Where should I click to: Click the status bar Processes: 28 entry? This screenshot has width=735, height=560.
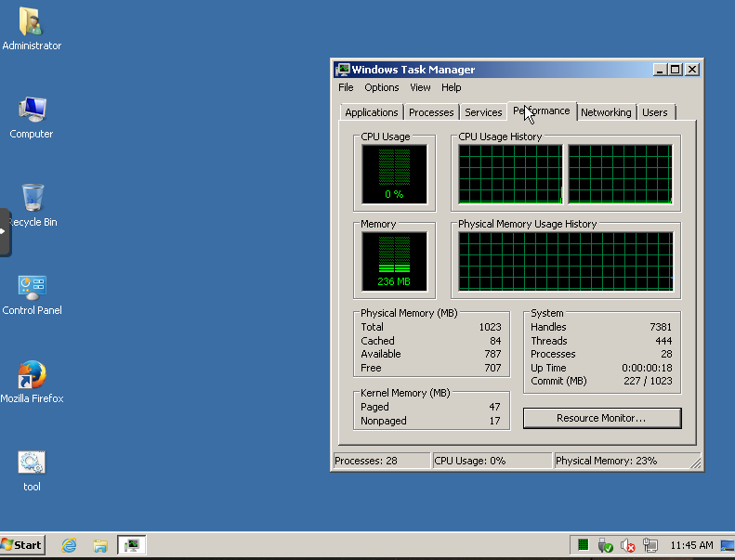381,461
